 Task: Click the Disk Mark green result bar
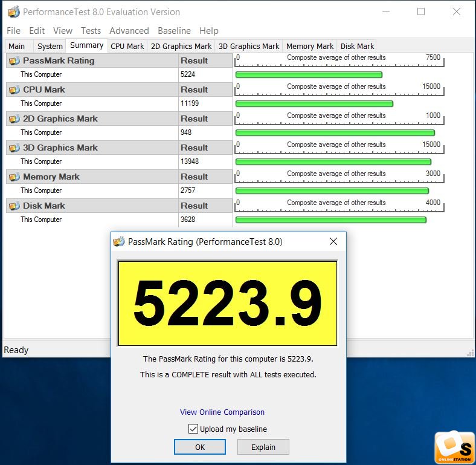pos(331,219)
